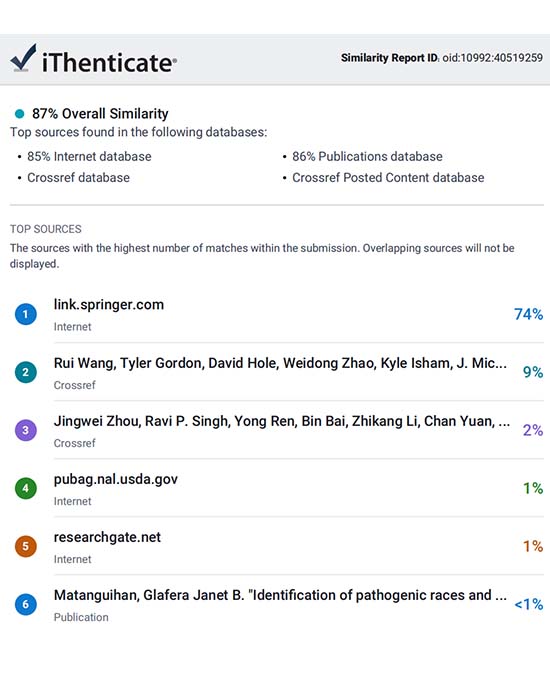Select the purple number 3 source badge
Viewport: 550px width, 680px height.
26,430
